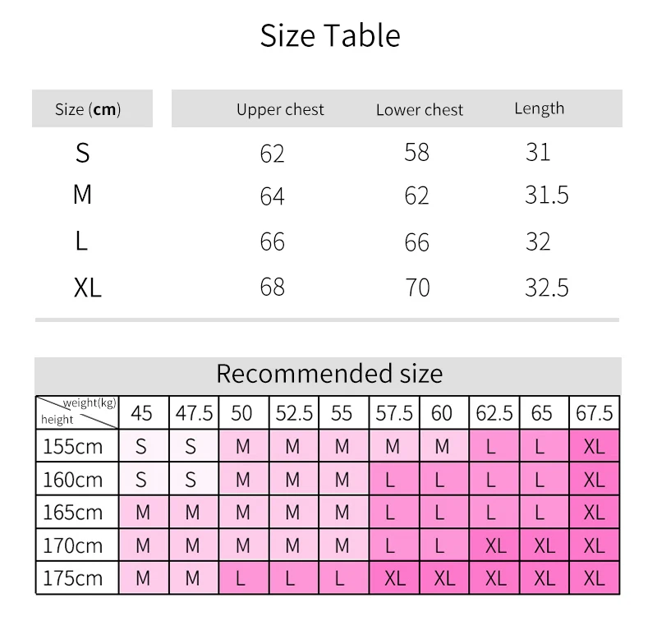Image resolution: width=657 pixels, height=644 pixels.
Task: Click XL cell for 170cm and 62.5kg
Action: (x=494, y=545)
